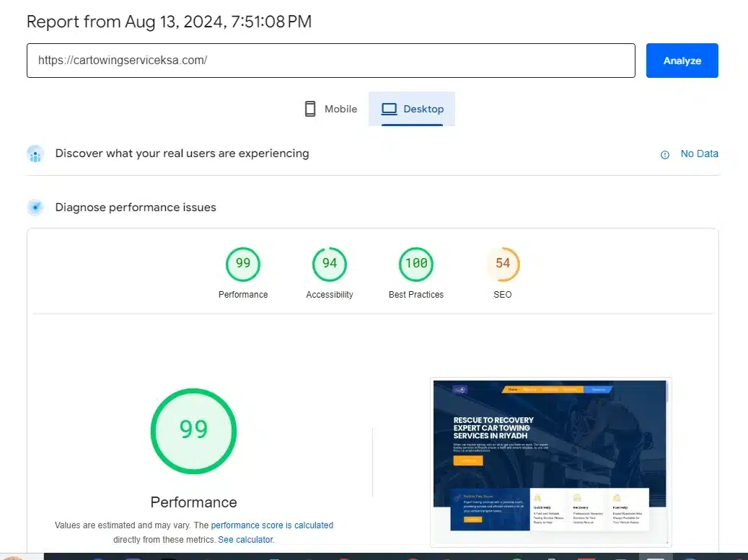Open the Best Practices 100 score gauge
The image size is (748, 560).
point(416,264)
